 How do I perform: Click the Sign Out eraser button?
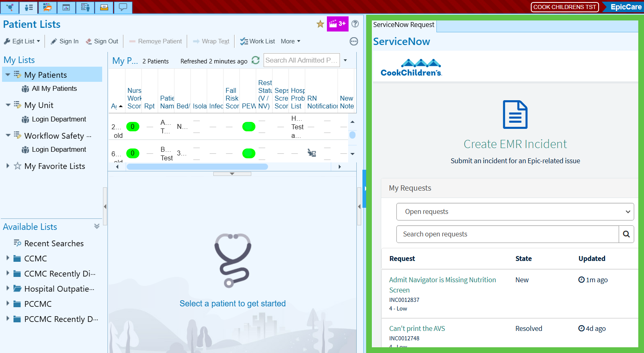pyautogui.click(x=102, y=41)
